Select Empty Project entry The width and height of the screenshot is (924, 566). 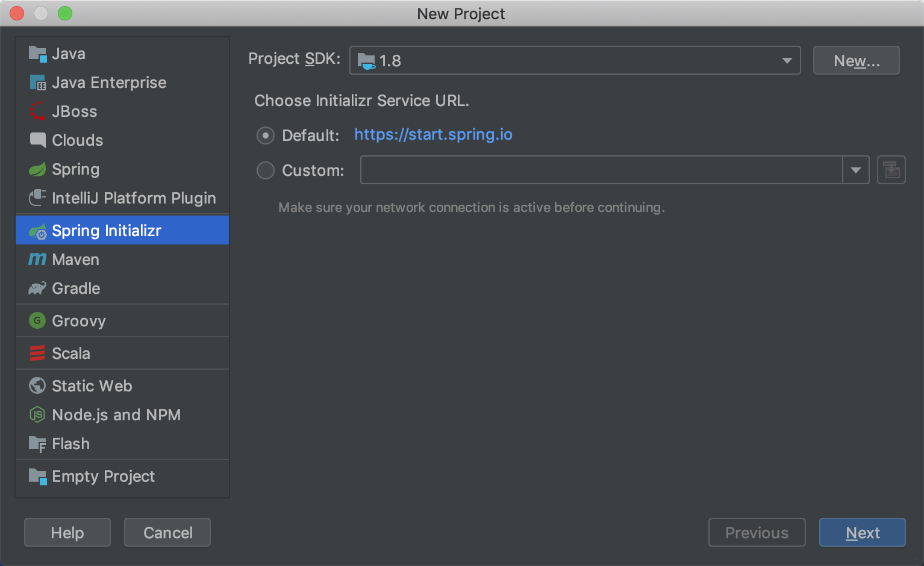point(122,476)
